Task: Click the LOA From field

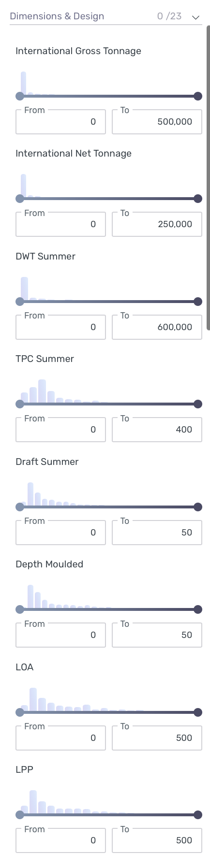Action: (x=60, y=738)
